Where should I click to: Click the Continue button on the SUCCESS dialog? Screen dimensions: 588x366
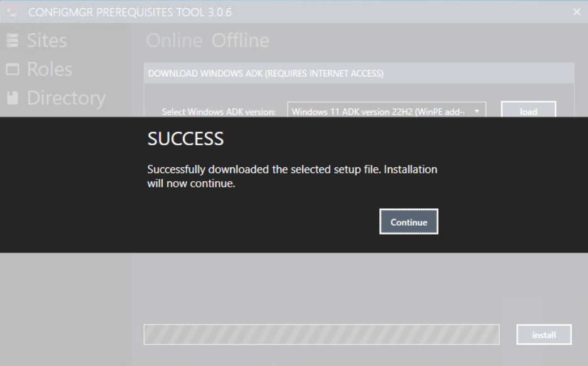point(408,221)
